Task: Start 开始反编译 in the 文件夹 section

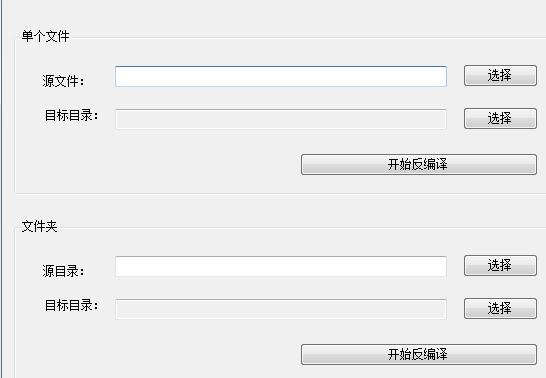Action: click(x=419, y=354)
